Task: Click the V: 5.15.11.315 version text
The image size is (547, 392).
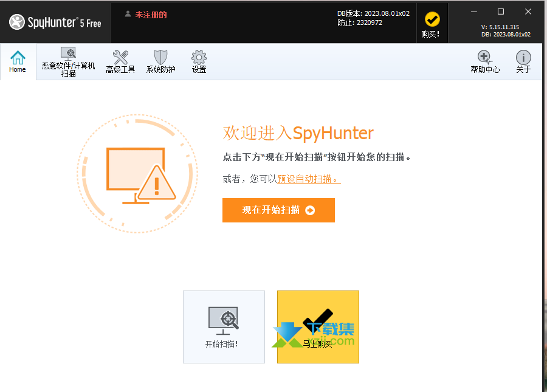Action: (x=500, y=27)
